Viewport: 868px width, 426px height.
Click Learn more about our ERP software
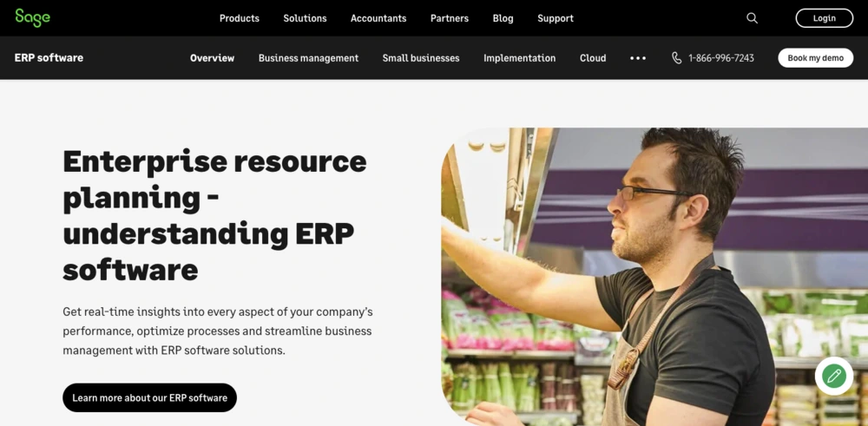[x=149, y=397]
